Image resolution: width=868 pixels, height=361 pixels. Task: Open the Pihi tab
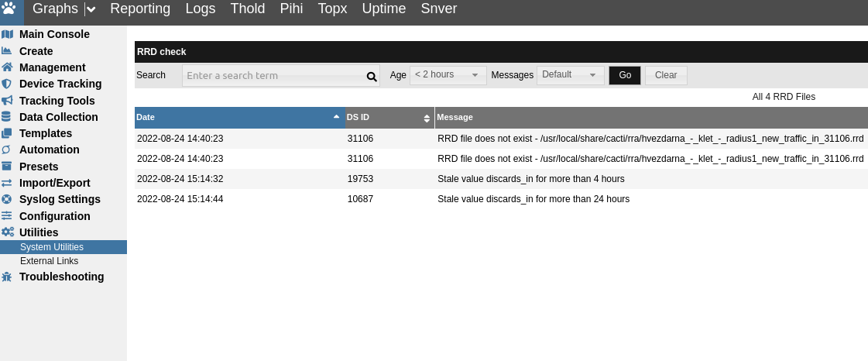point(291,9)
